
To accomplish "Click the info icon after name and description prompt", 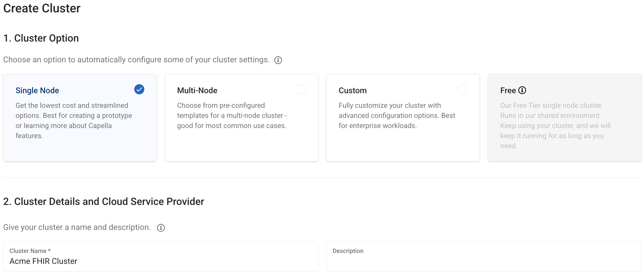I will pos(161,227).
